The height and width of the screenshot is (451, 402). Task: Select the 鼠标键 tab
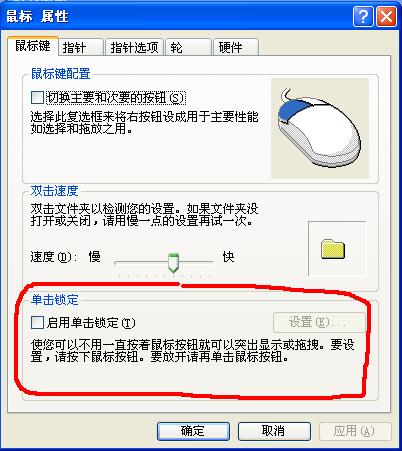(x=33, y=46)
